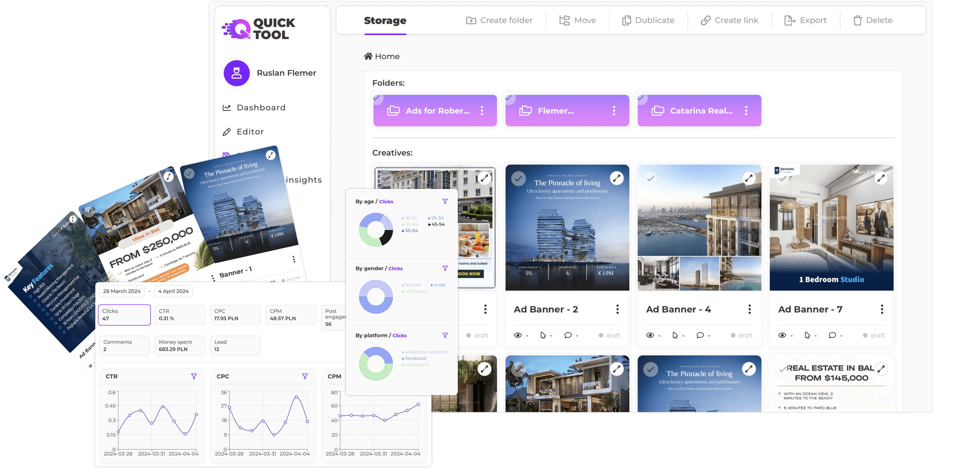Select the Money spent 683.29 PLN card
The width and height of the screenshot is (980, 469).
pos(180,346)
